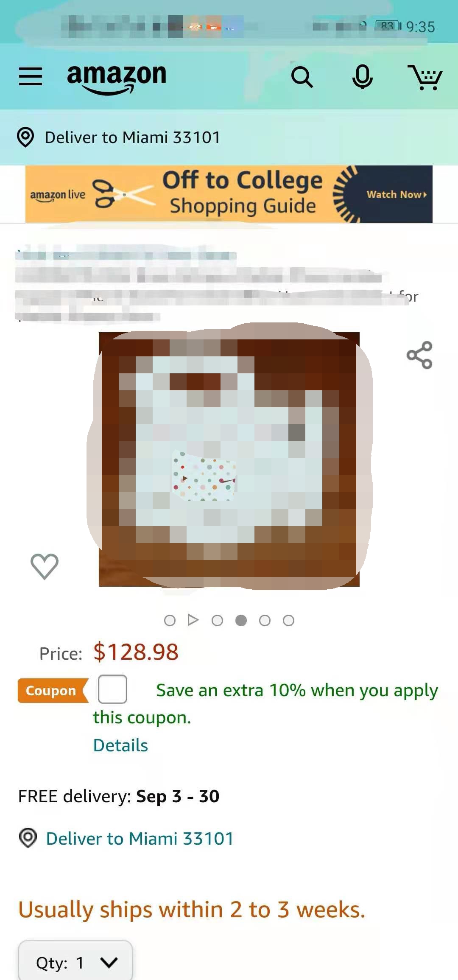Select the last image carousel dot

coord(288,621)
